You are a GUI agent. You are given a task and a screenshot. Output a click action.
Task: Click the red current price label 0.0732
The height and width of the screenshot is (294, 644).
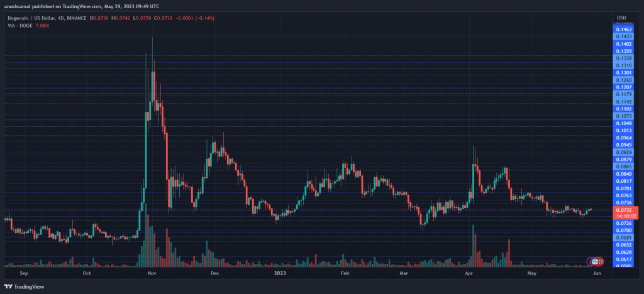(x=625, y=209)
